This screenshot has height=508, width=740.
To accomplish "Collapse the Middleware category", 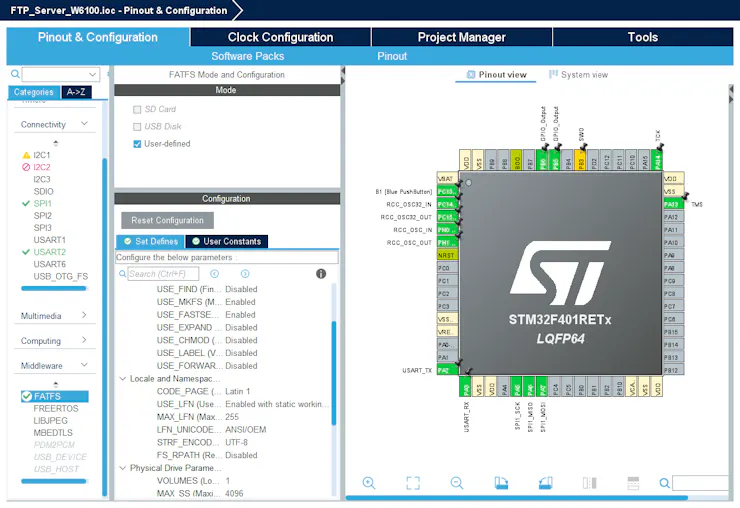I will [x=84, y=365].
